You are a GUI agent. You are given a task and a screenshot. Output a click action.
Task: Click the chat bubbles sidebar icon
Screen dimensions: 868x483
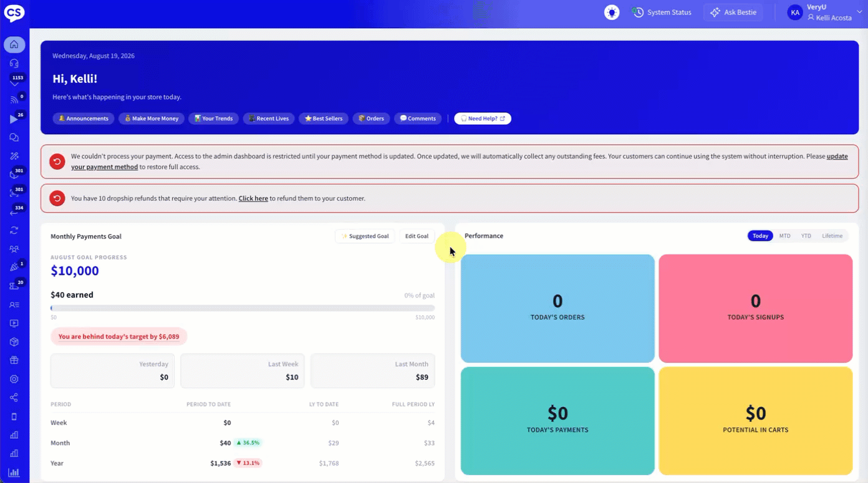[x=14, y=137]
